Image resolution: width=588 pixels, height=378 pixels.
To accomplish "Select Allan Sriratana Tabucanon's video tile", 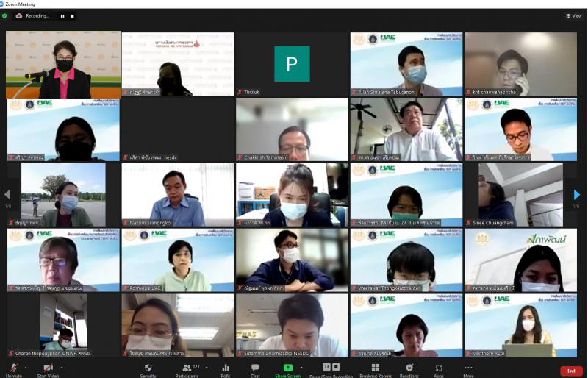I will 406,64.
